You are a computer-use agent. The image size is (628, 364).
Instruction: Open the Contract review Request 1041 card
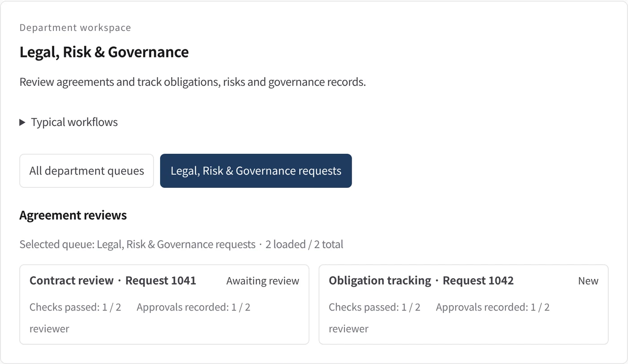(164, 304)
